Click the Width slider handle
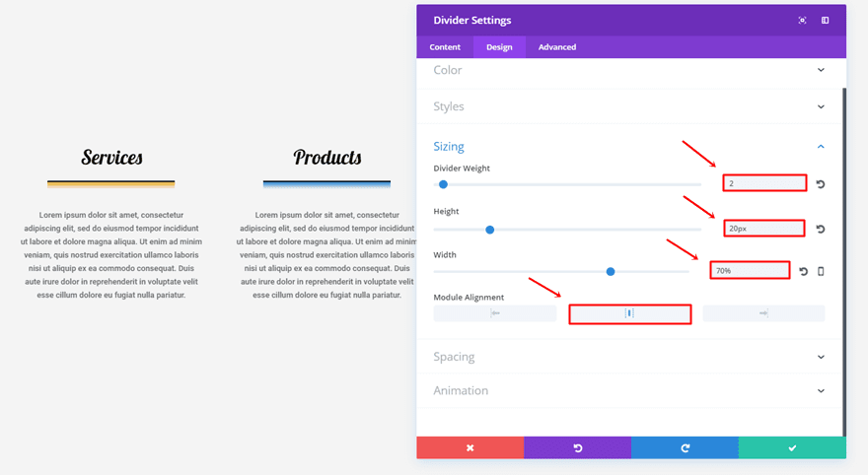Image resolution: width=868 pixels, height=475 pixels. point(611,271)
